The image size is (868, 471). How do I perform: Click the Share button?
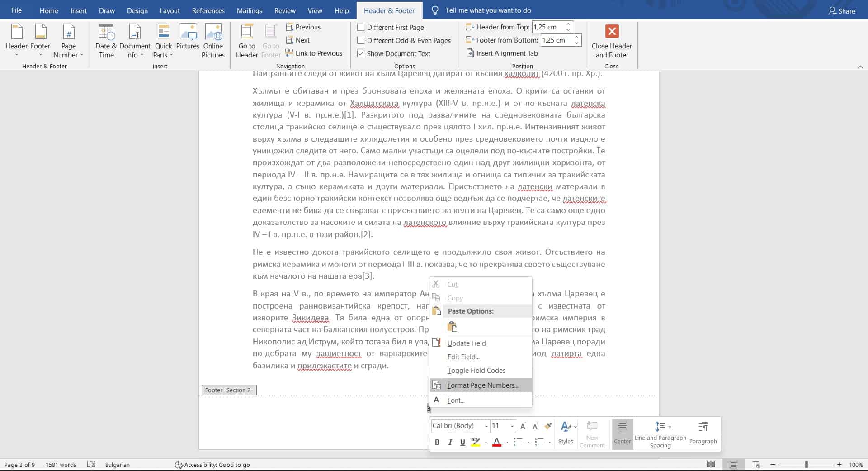pos(842,11)
